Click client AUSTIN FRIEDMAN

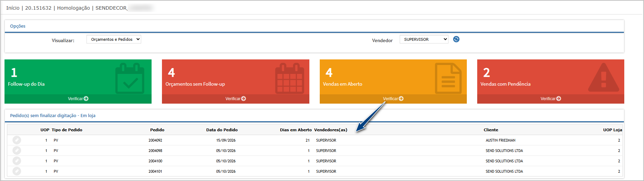(x=501, y=140)
